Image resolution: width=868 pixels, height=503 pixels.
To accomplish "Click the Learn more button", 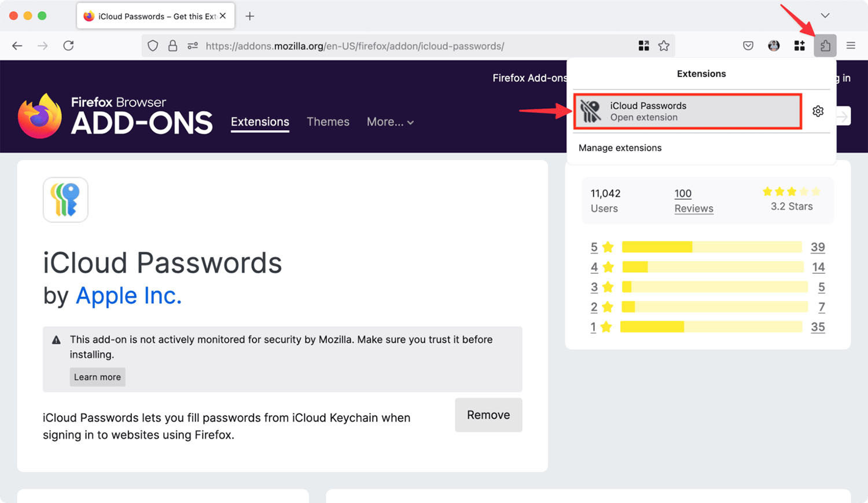I will point(97,377).
